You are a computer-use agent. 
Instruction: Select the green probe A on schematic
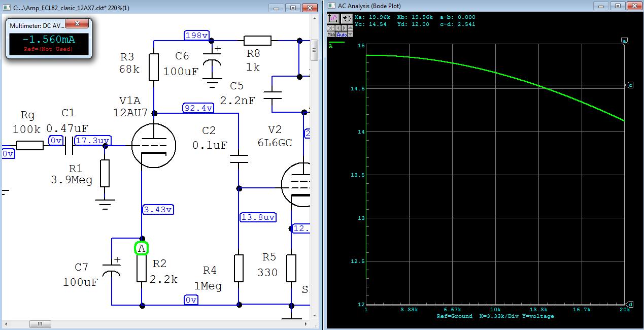point(142,248)
